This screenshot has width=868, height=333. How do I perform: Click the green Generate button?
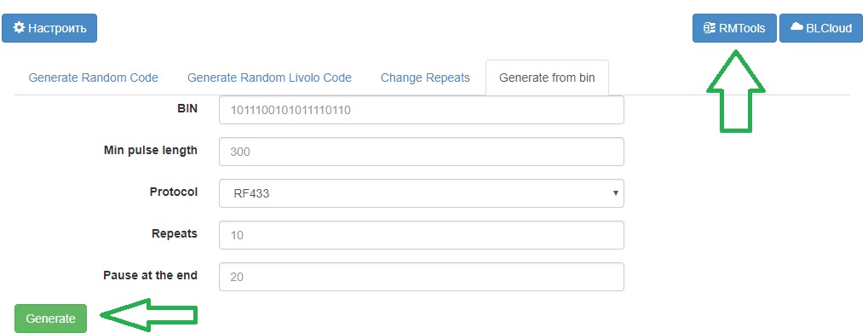pyautogui.click(x=50, y=319)
